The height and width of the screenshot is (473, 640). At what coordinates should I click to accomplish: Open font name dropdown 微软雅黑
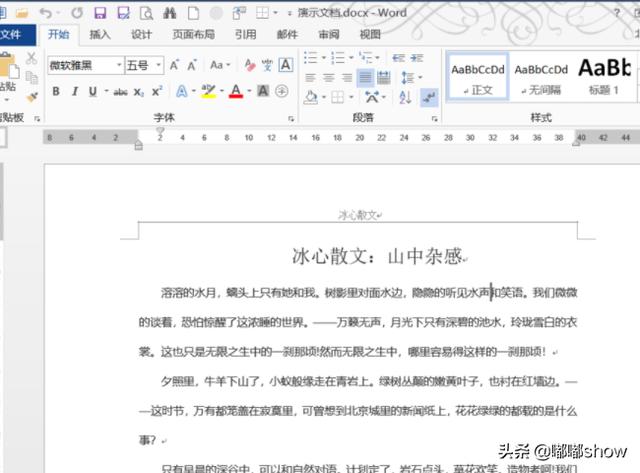click(x=119, y=65)
